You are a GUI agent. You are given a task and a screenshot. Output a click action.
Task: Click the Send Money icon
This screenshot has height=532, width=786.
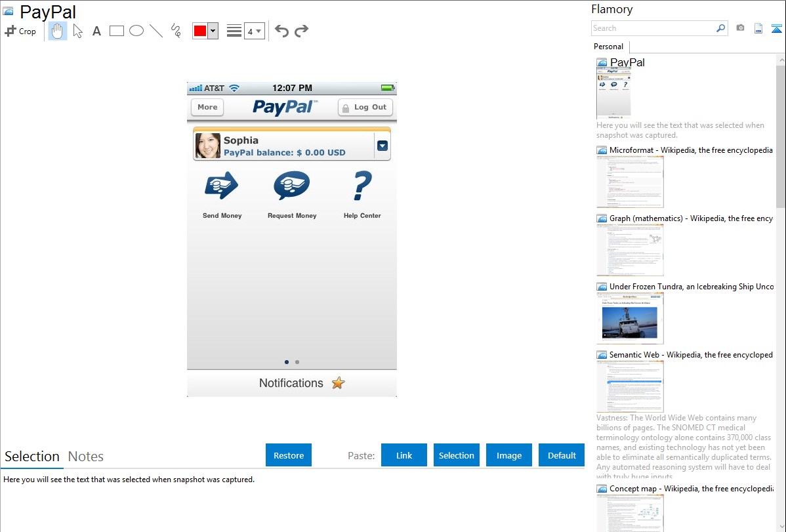pos(222,185)
